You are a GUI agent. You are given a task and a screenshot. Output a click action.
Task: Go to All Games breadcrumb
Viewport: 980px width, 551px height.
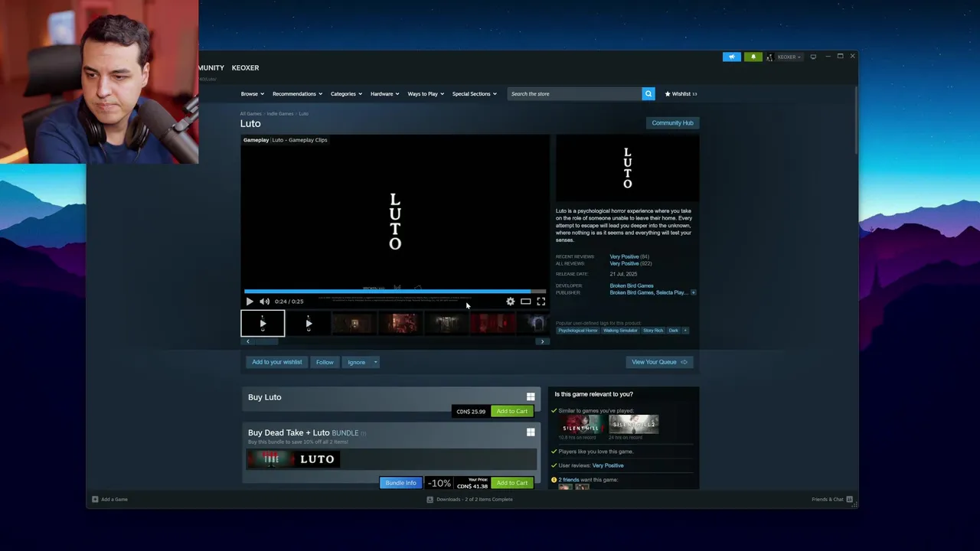(x=250, y=113)
